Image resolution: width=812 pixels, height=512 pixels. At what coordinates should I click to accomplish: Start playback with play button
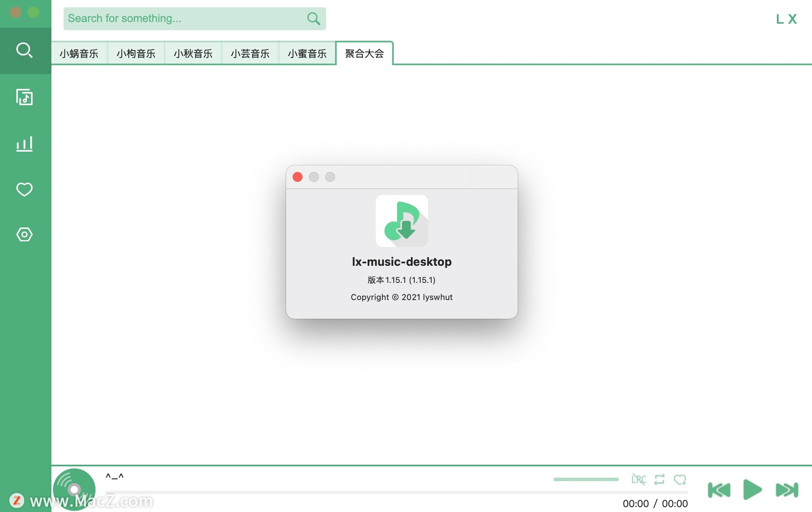752,490
